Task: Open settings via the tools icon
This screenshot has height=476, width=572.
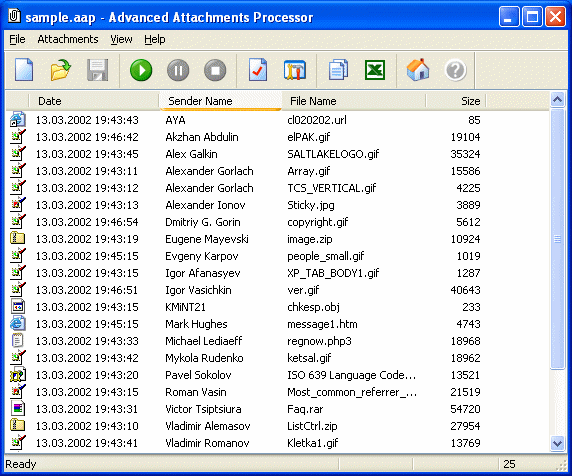Action: (x=295, y=70)
